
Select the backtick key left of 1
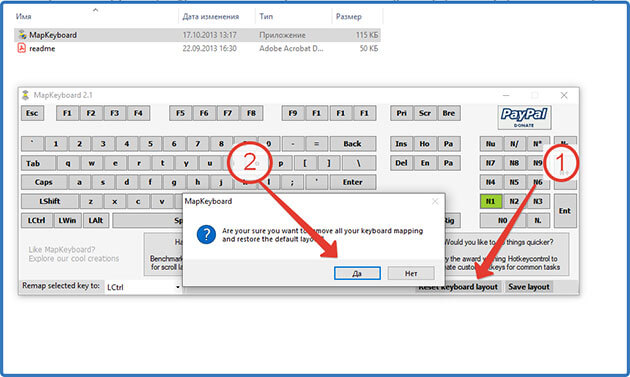tap(32, 144)
